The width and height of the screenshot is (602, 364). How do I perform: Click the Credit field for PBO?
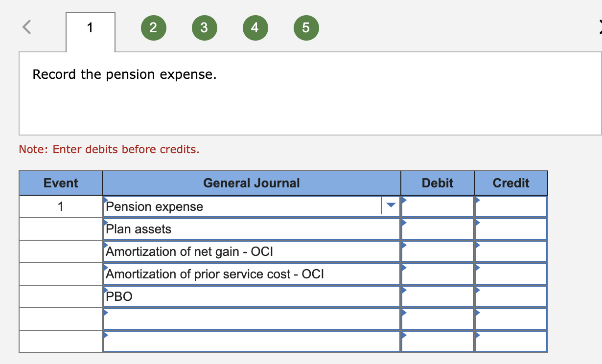[x=510, y=296]
